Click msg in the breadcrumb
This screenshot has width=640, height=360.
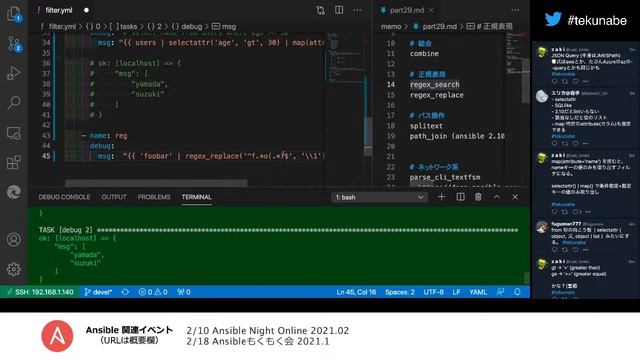coord(229,27)
